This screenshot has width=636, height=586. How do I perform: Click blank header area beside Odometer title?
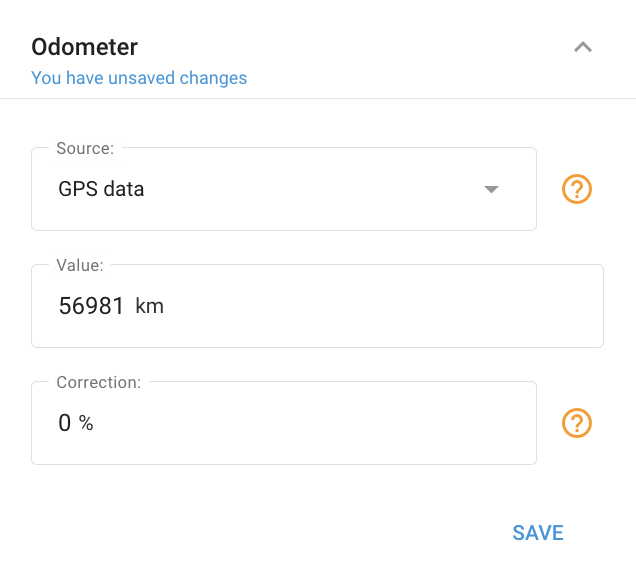pos(355,47)
